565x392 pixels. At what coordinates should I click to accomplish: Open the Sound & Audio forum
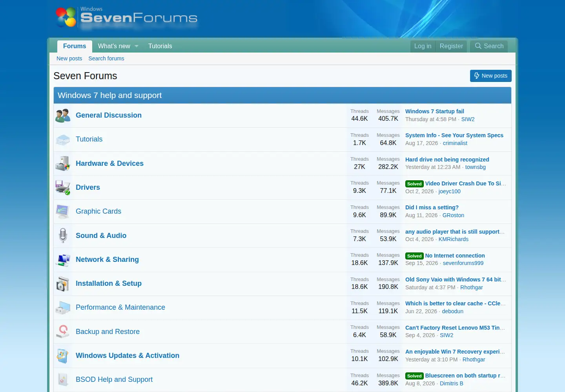click(101, 236)
